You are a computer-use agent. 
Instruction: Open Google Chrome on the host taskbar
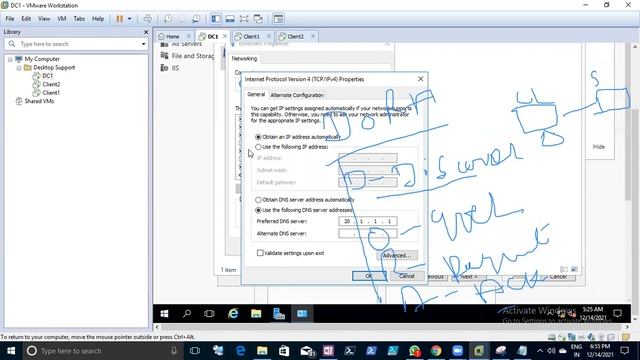436,351
